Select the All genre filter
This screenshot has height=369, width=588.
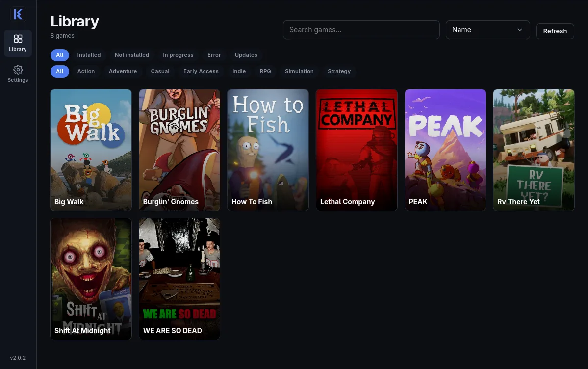60,71
